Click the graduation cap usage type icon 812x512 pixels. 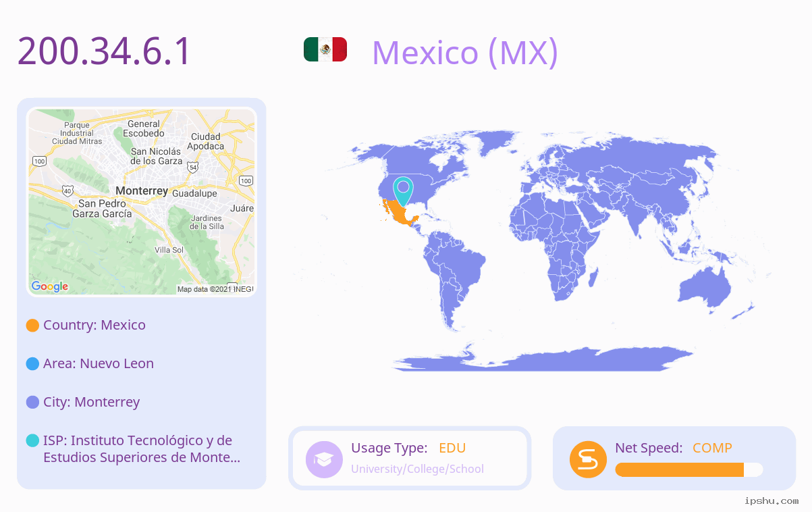click(x=324, y=459)
